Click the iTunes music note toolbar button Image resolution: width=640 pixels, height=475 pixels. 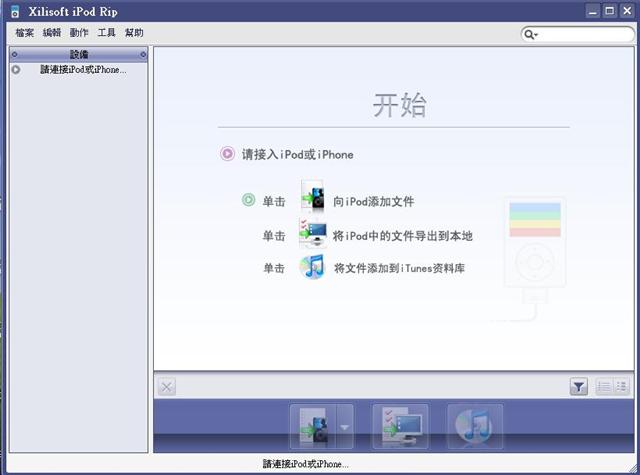pos(474,427)
